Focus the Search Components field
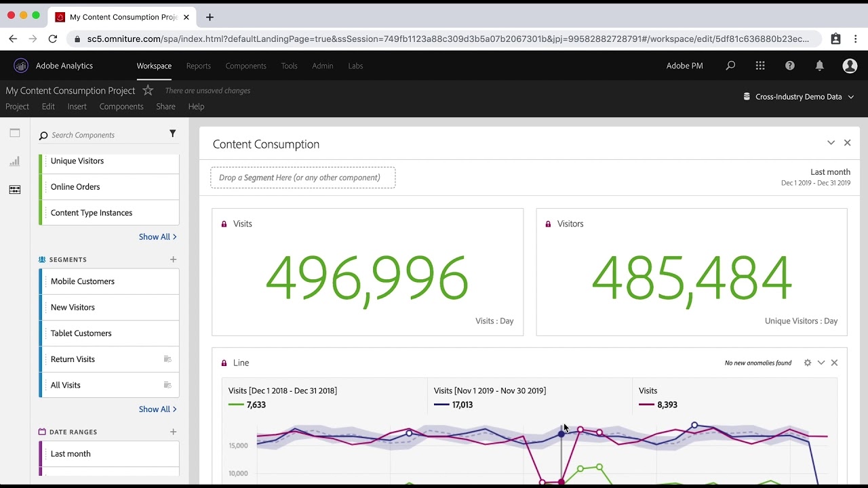 pos(102,135)
